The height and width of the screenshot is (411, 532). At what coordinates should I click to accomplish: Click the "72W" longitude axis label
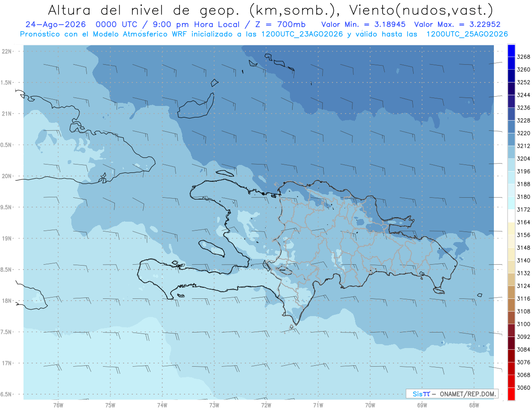coord(266,405)
